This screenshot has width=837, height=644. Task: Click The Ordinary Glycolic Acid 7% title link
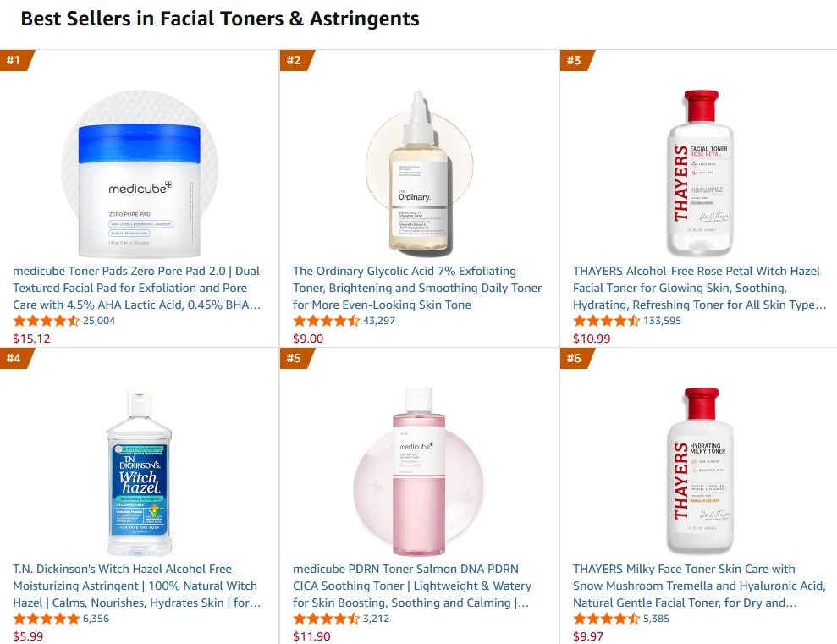point(417,288)
